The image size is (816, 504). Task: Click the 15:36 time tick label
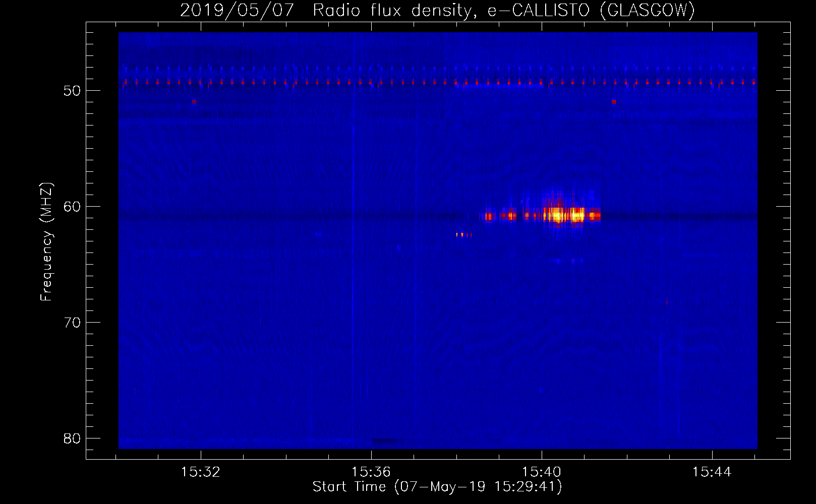click(371, 472)
